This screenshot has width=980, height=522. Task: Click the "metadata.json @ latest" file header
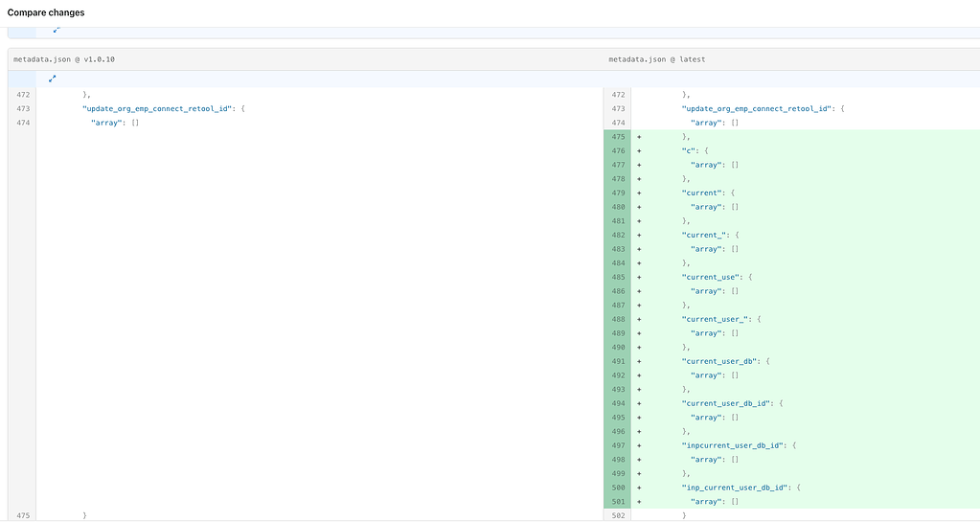657,59
